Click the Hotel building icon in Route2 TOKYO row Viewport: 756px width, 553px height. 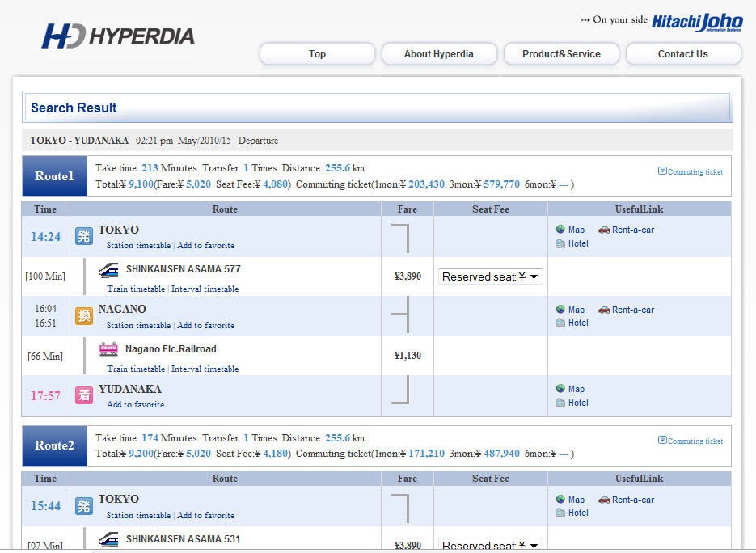point(560,513)
